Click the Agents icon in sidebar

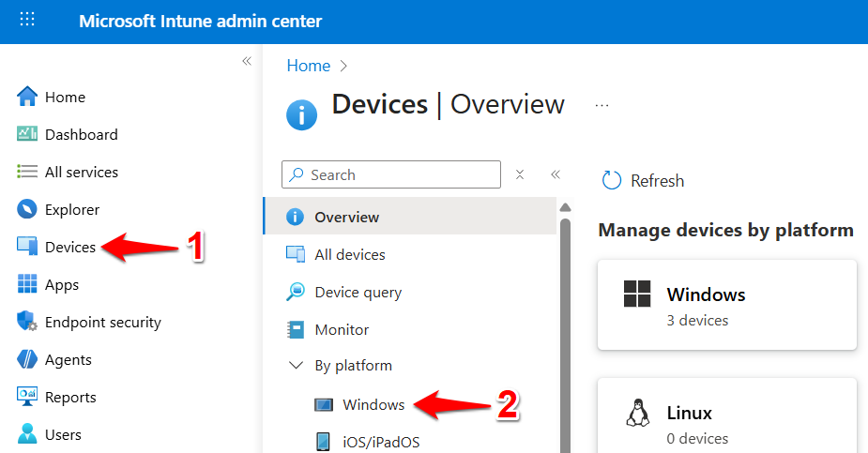pos(27,359)
